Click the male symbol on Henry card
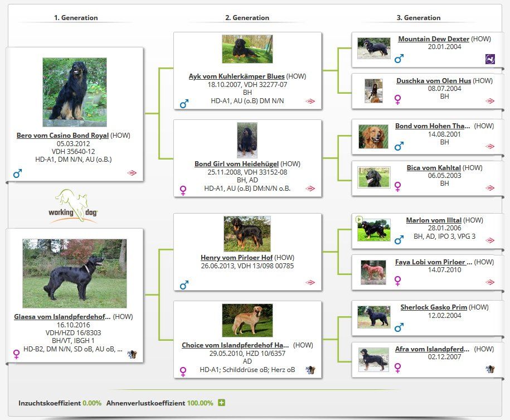Viewport: 510px width, 420px height. point(184,285)
